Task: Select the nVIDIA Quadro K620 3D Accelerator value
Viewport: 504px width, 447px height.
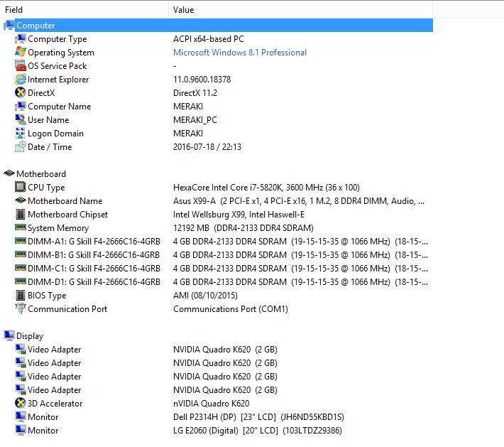Action: 211,403
